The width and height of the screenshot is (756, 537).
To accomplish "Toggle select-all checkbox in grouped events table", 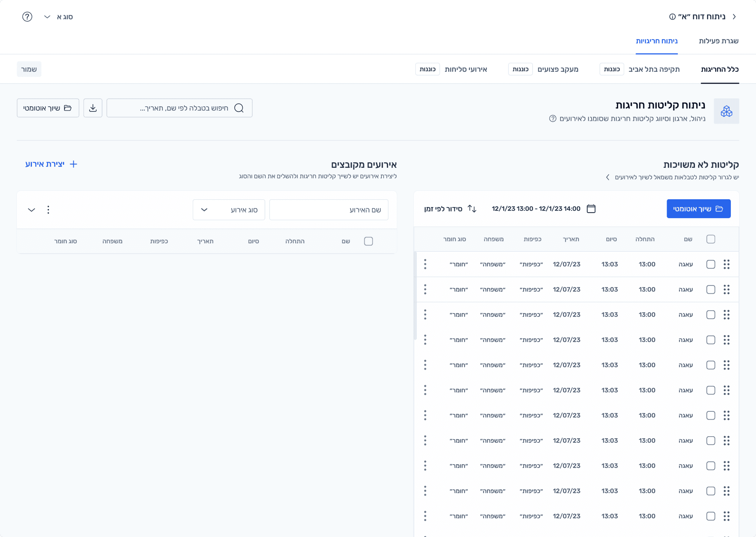I will pos(368,241).
